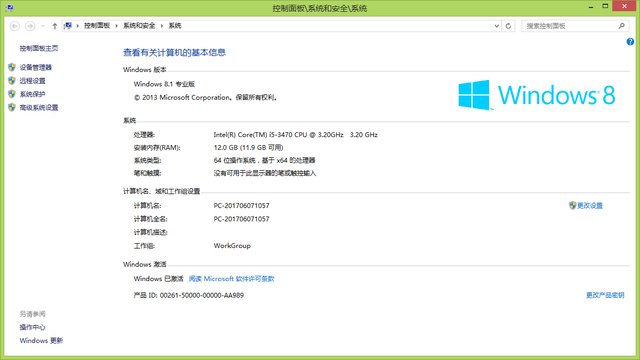Screen dimensions: 640x360
Task: Refresh the address bar
Action: (x=508, y=26)
